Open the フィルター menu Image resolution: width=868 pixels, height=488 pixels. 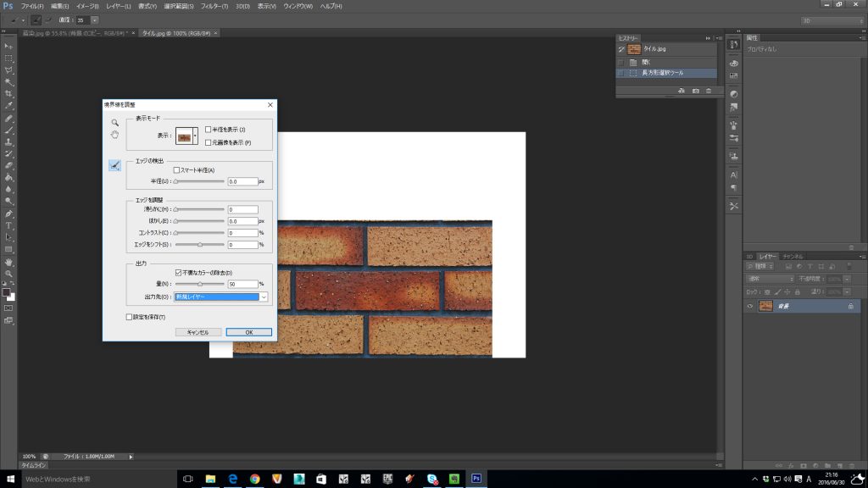214,6
